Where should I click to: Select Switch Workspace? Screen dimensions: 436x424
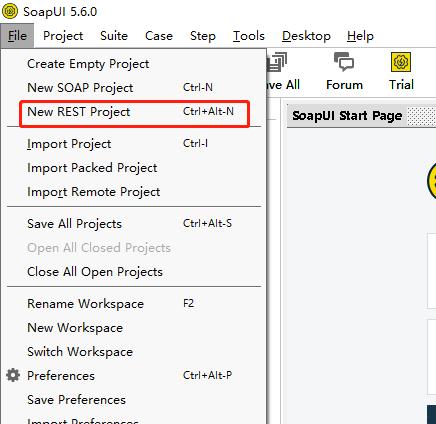134,352
